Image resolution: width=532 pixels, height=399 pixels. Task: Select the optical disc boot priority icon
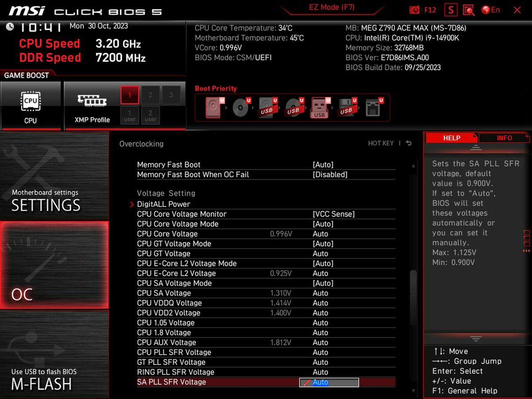point(242,107)
